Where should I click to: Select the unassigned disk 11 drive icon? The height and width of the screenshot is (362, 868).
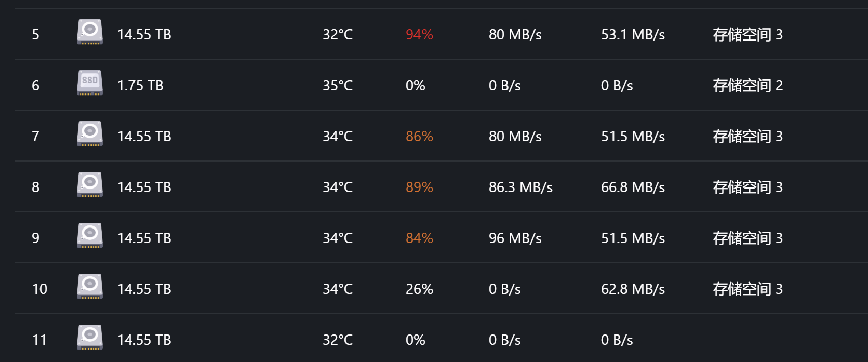pyautogui.click(x=90, y=338)
